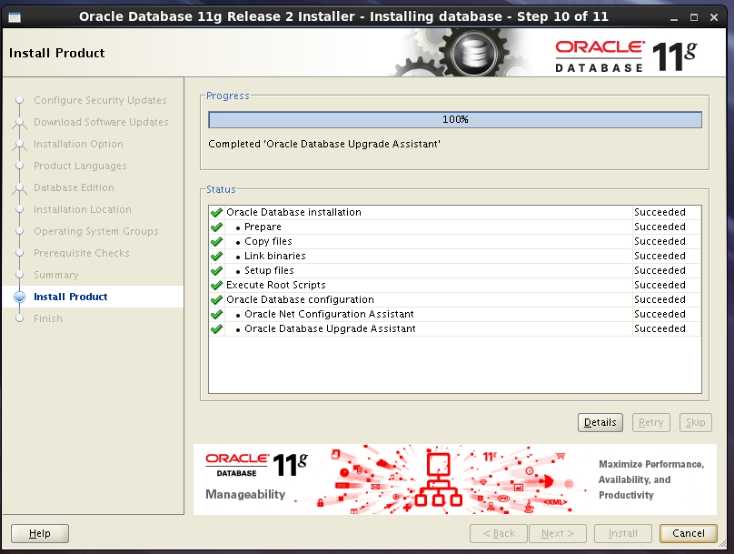Click Succeeded status of Copy files
The image size is (735, 554).
tap(660, 241)
